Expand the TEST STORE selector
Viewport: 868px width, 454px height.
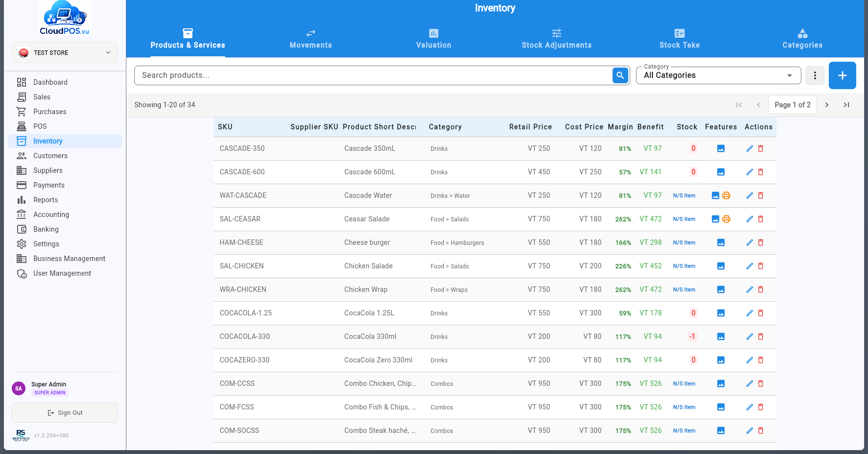[x=65, y=52]
